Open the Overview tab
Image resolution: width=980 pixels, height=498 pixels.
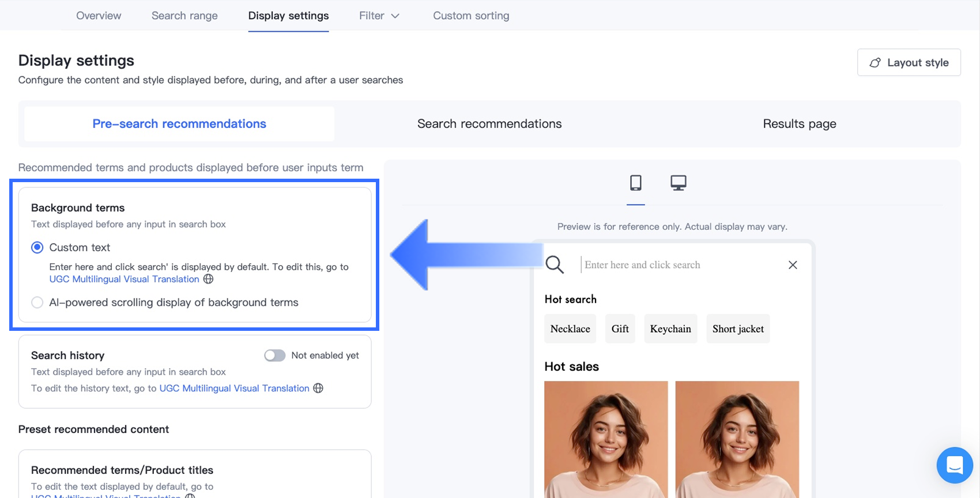coord(99,16)
